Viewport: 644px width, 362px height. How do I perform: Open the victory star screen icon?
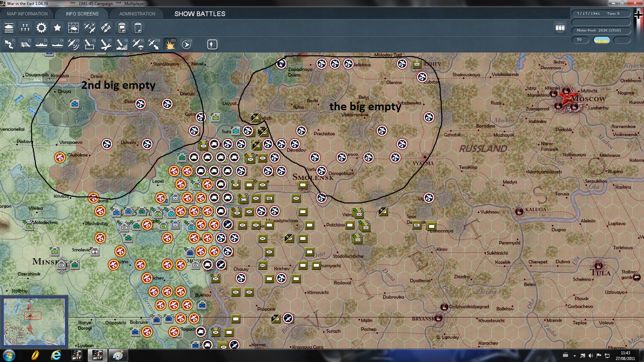click(57, 28)
